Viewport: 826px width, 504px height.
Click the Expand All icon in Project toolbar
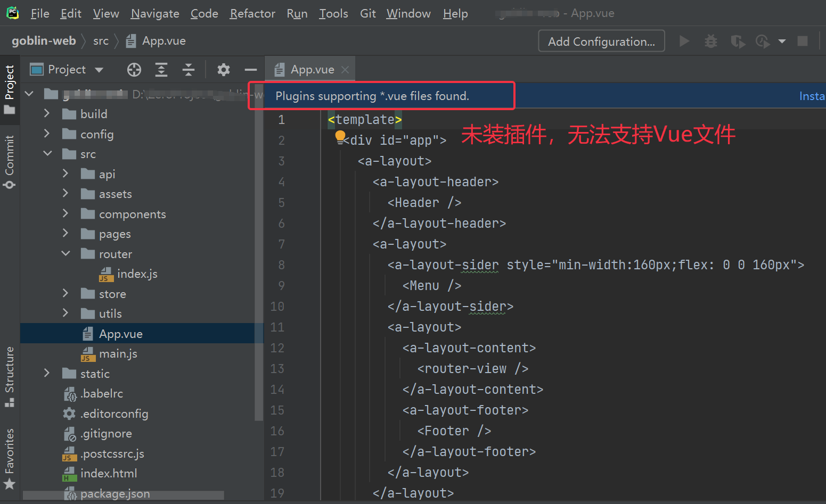pos(161,70)
